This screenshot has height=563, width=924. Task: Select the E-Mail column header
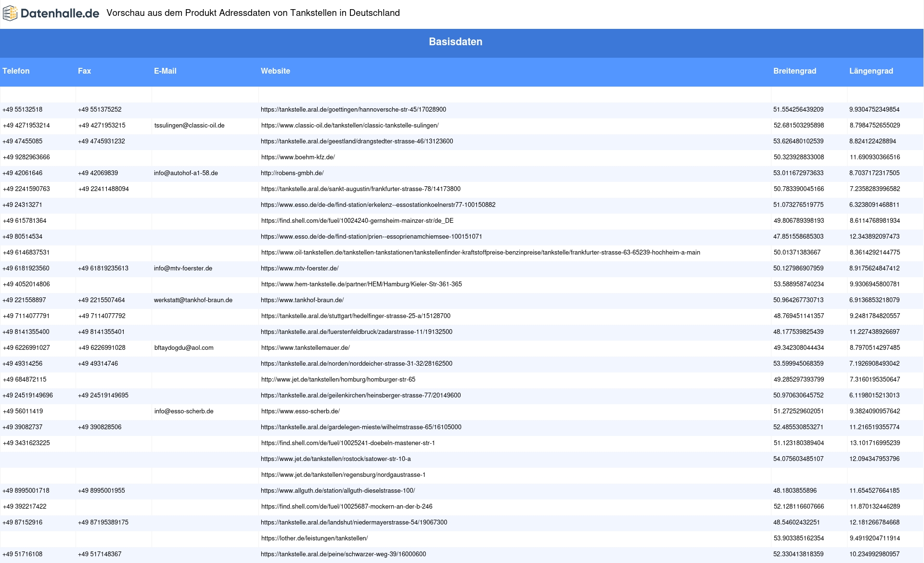point(165,71)
